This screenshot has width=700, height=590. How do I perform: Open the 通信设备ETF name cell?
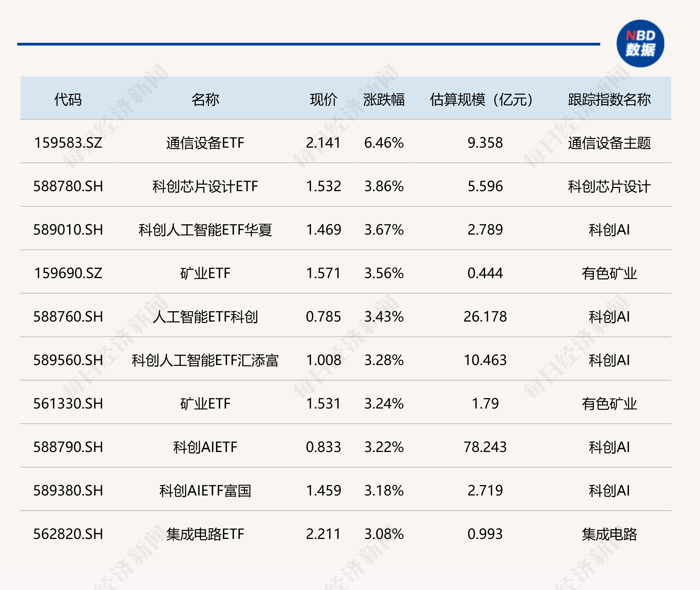(205, 143)
